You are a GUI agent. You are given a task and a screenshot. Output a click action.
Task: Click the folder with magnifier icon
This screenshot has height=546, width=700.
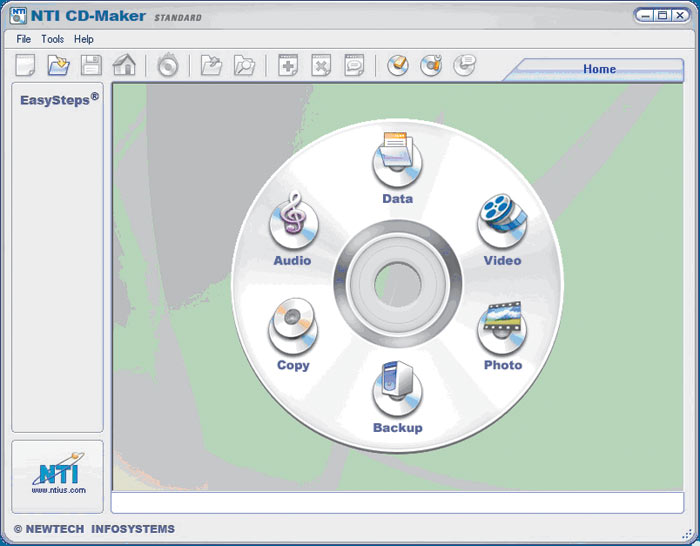tap(244, 66)
